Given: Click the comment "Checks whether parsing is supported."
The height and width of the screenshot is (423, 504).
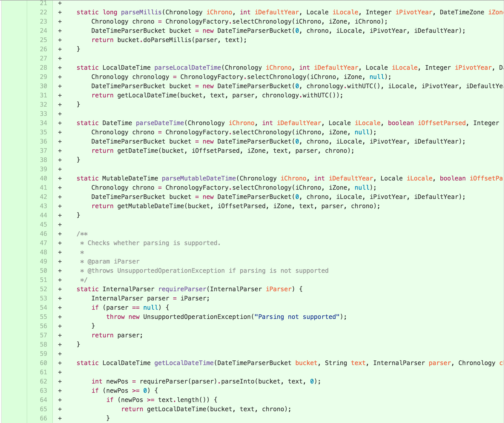Looking at the screenshot, I should click(x=154, y=243).
